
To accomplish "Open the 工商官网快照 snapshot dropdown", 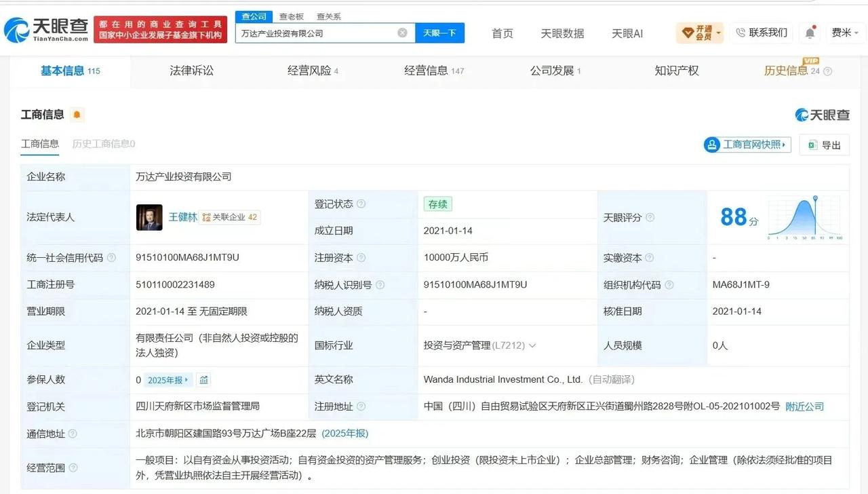I will (747, 145).
